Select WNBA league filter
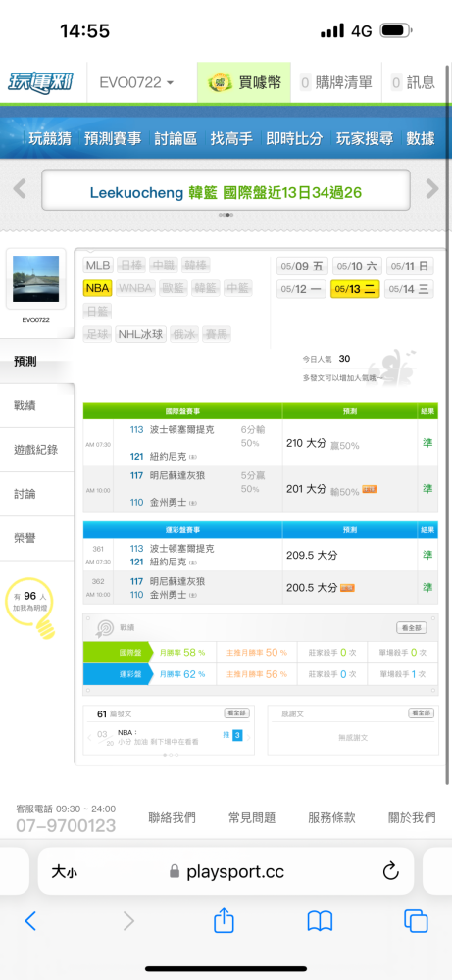The width and height of the screenshot is (452, 980). (133, 288)
